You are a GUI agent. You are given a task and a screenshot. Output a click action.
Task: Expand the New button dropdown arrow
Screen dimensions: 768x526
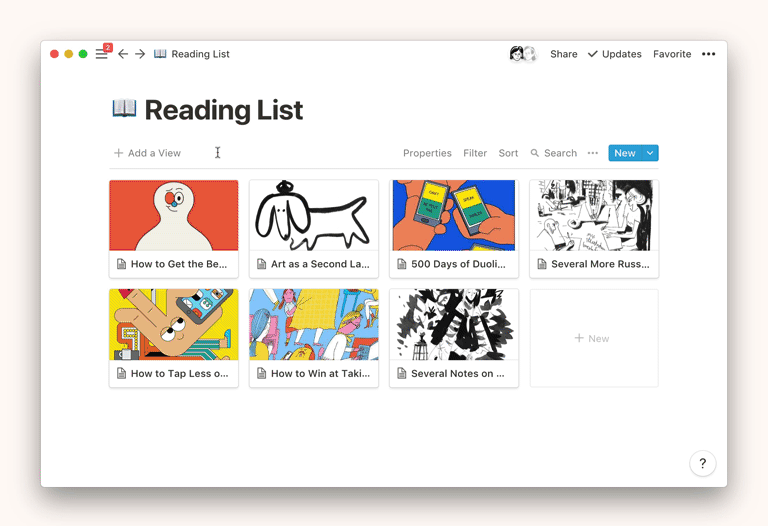pos(650,153)
